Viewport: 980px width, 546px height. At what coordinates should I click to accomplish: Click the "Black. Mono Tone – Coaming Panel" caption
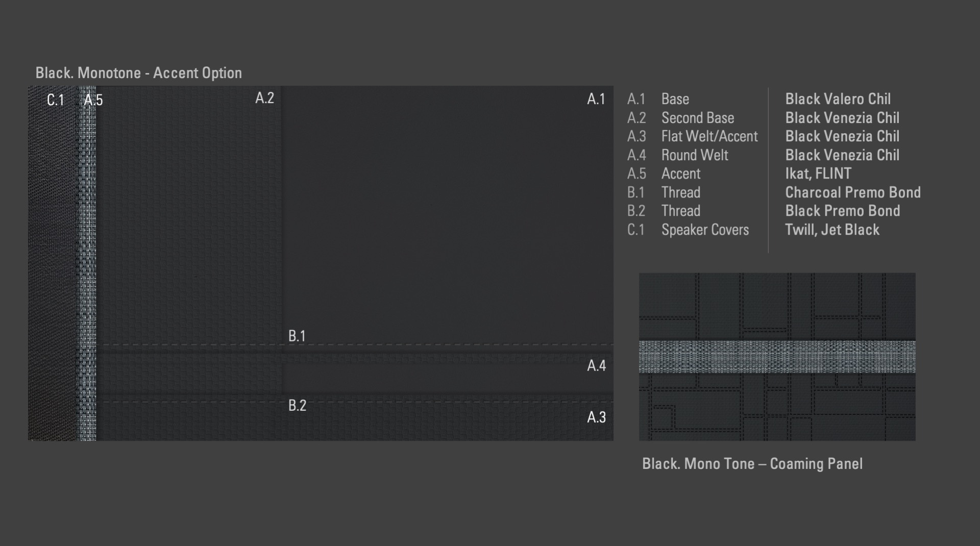752,464
